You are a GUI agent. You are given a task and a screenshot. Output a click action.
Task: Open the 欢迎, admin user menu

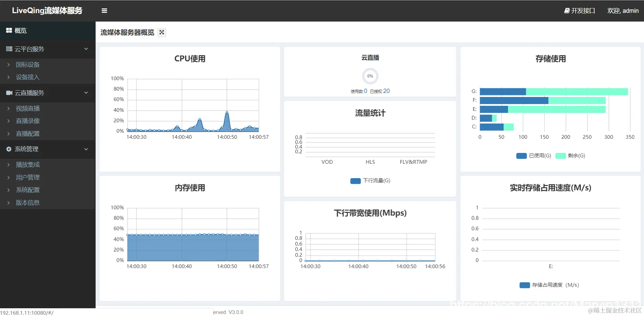click(x=623, y=11)
